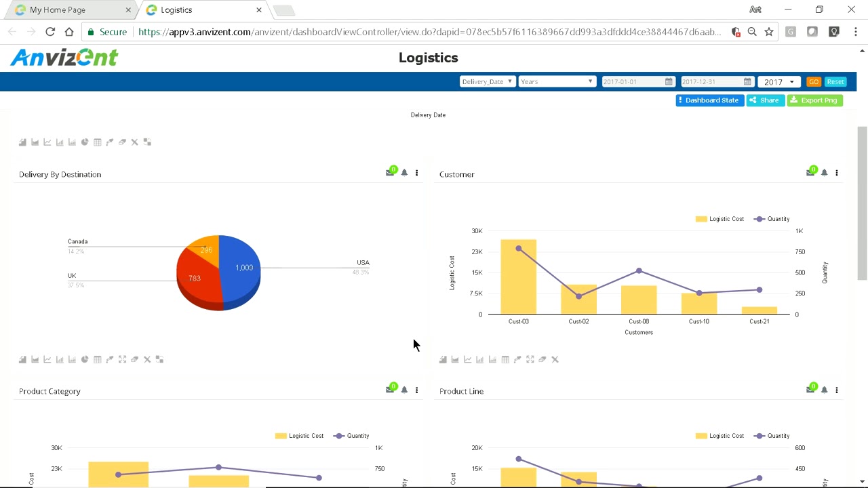Click the orange GO button
This screenshot has width=868, height=488.
[814, 82]
